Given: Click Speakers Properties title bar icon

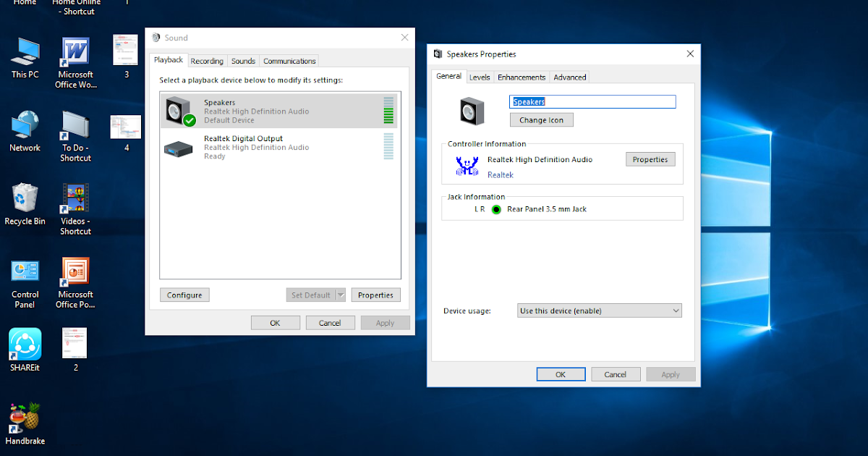Looking at the screenshot, I should pos(438,54).
